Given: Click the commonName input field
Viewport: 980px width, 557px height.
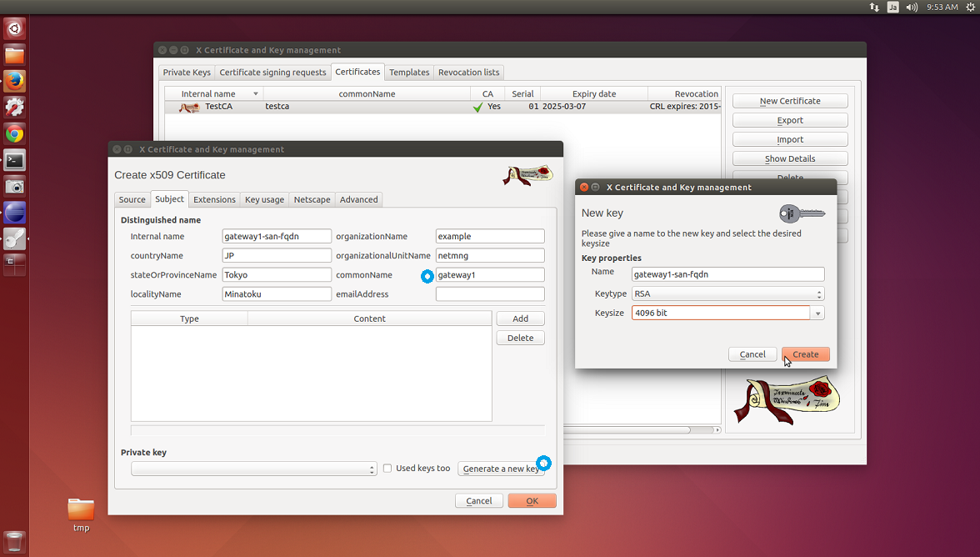Looking at the screenshot, I should [x=490, y=275].
